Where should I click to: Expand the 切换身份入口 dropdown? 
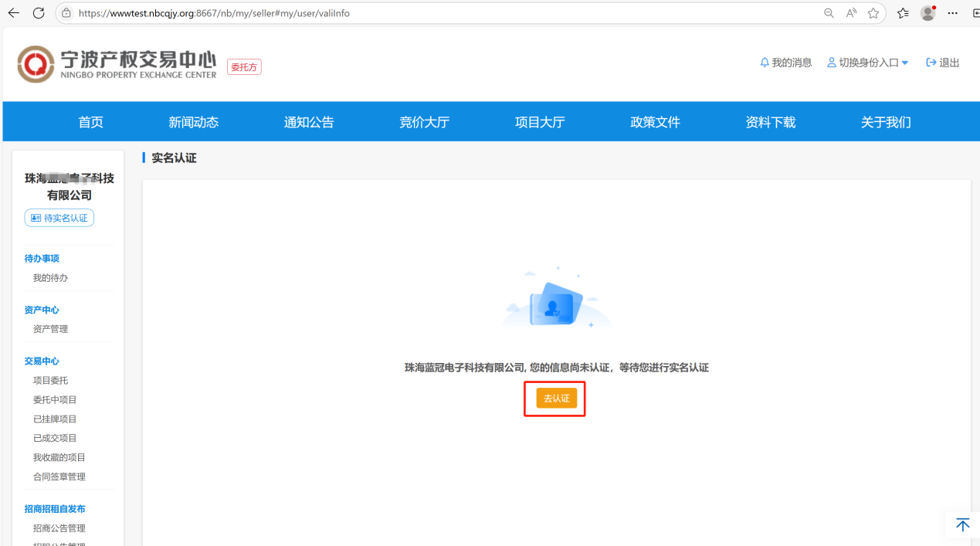[867, 63]
